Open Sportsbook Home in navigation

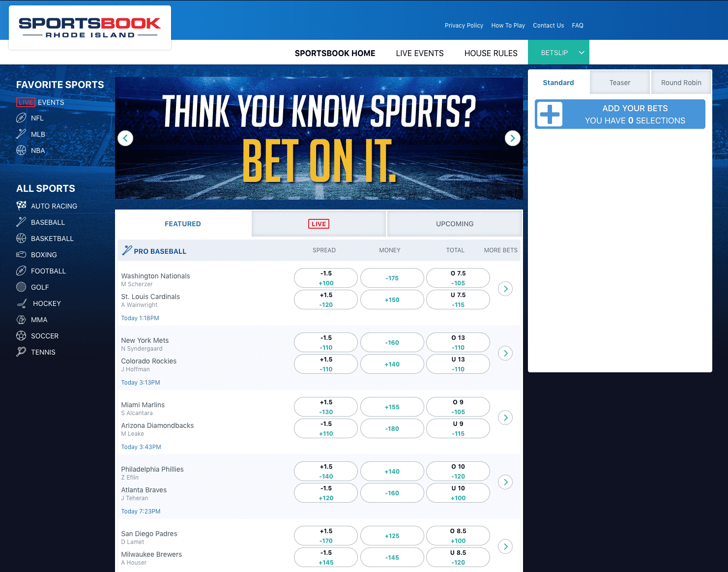coord(335,53)
